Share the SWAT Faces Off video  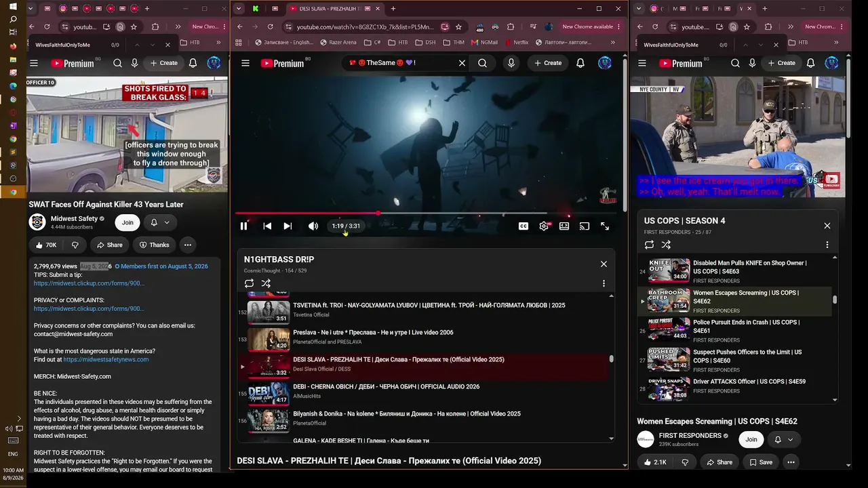109,245
